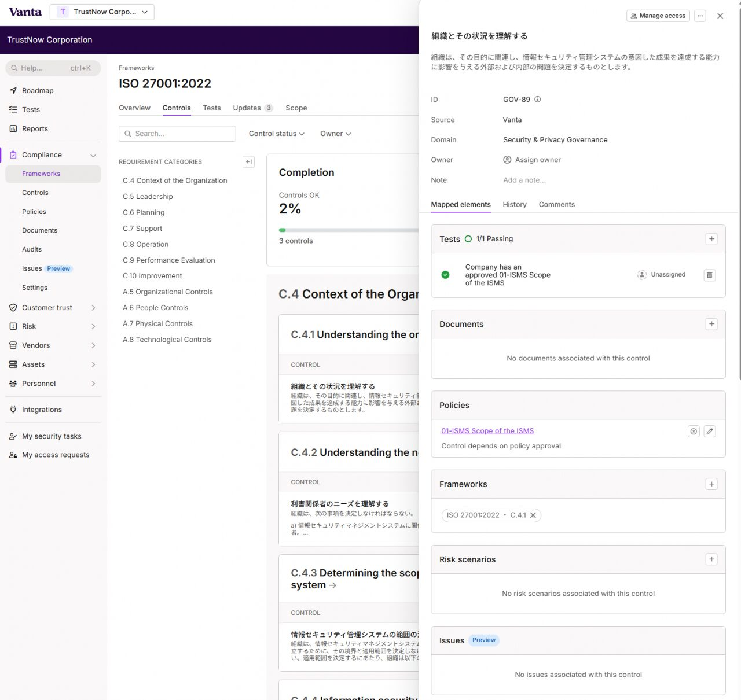Click the Compliance clipboard icon
Image resolution: width=741 pixels, height=700 pixels.
pos(13,155)
